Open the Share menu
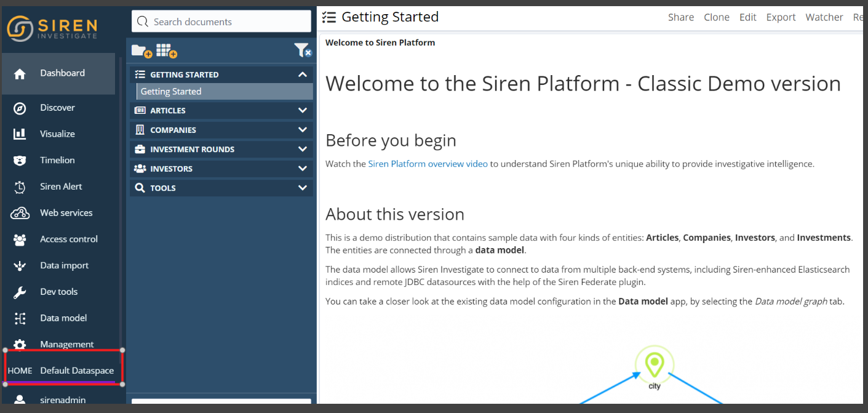 tap(681, 17)
